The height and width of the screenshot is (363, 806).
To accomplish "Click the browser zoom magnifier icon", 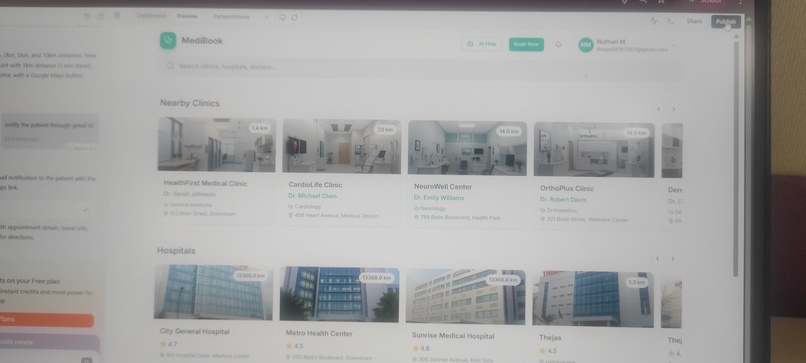I will [x=643, y=2].
